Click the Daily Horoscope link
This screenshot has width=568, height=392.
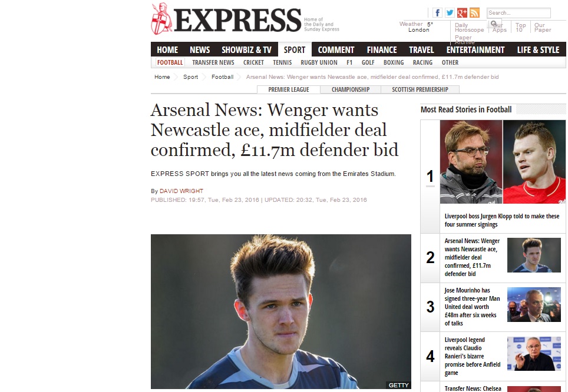469,28
